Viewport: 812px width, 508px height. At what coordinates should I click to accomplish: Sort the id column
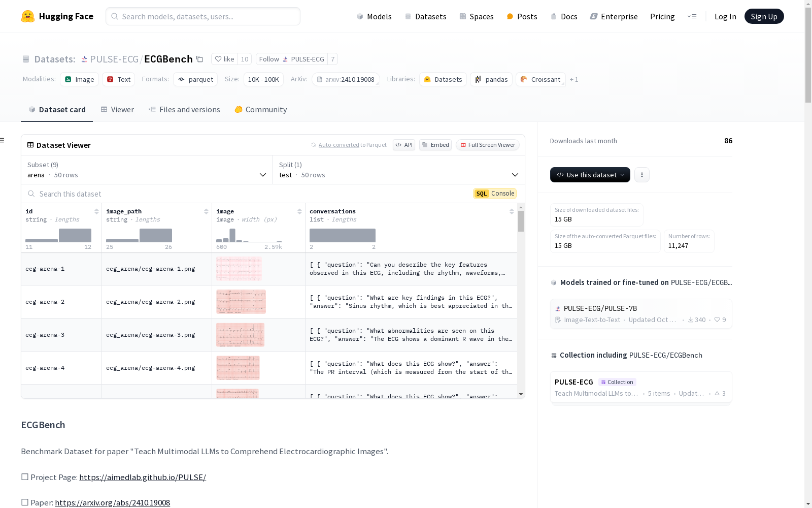96,211
